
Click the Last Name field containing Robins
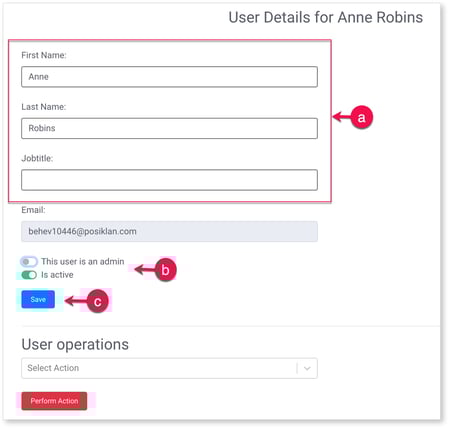click(x=169, y=128)
